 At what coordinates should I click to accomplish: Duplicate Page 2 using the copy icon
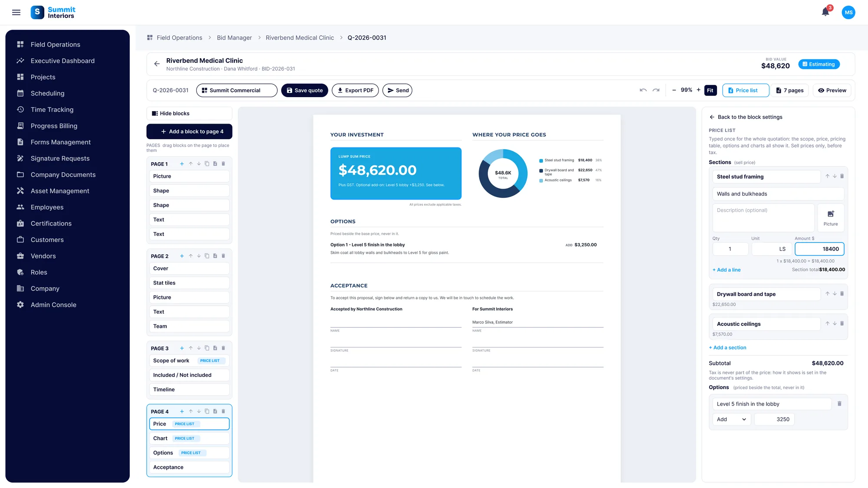[207, 256]
